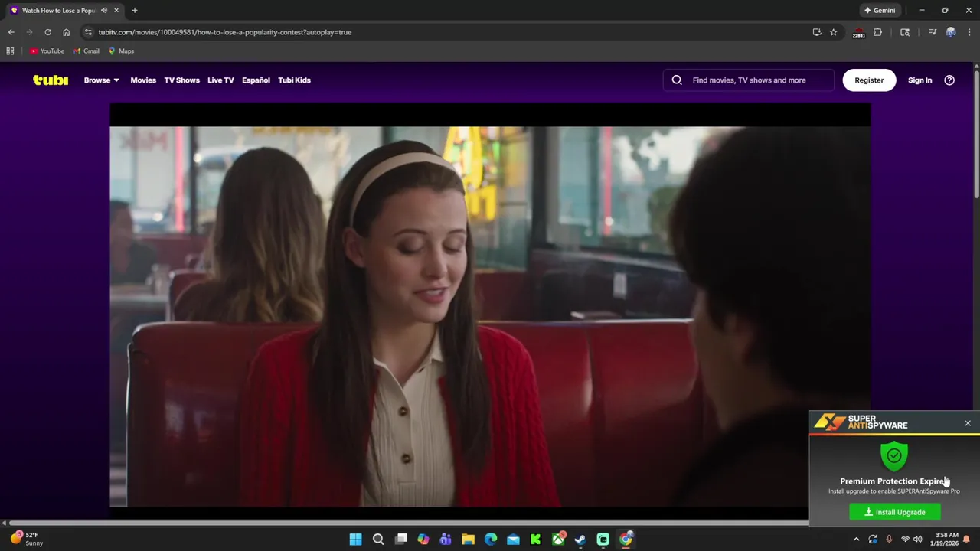View site information icon in address bar

(88, 32)
